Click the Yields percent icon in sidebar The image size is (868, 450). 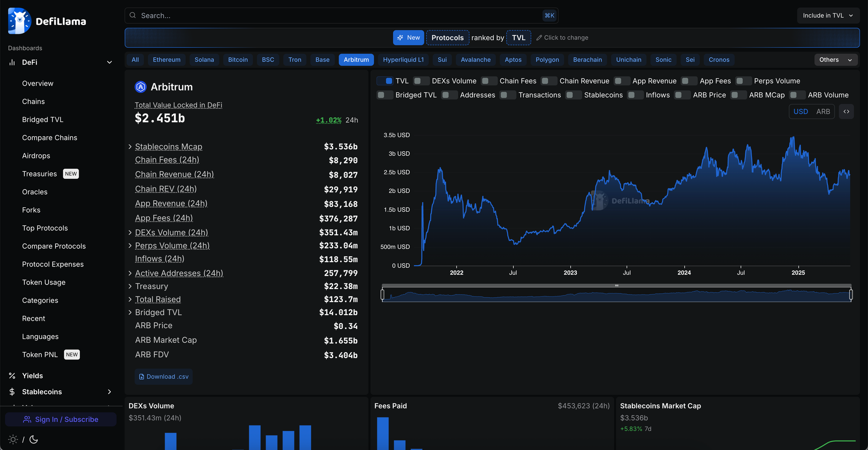11,375
